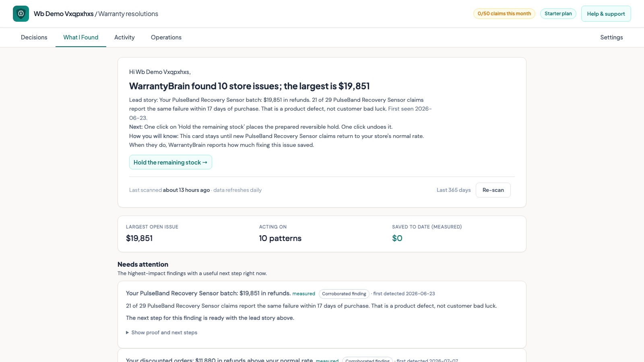Screen dimensions: 644x362
Task: Click the PulseBand batch $19,851 in refunds title
Action: tap(208, 293)
